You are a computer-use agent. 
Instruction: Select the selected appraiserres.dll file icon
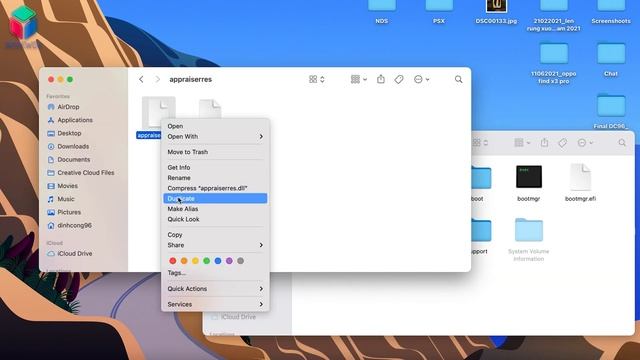click(159, 112)
